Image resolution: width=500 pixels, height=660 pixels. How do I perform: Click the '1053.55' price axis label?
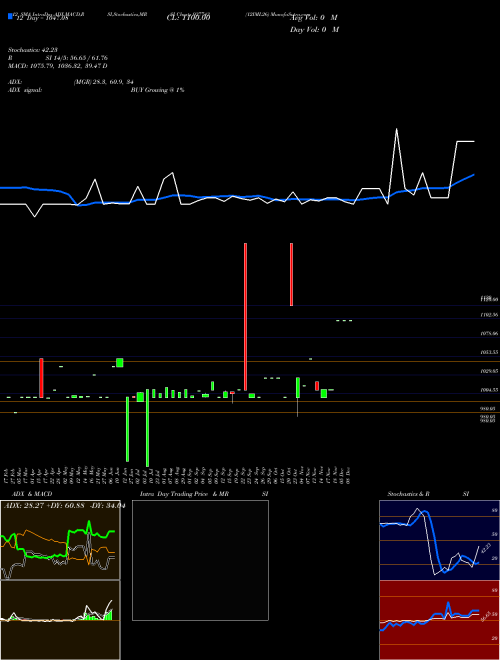tap(489, 352)
